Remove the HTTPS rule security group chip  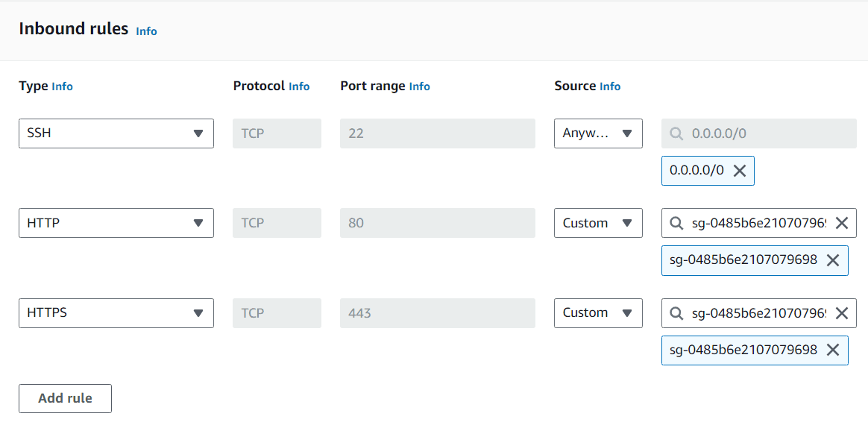click(833, 350)
